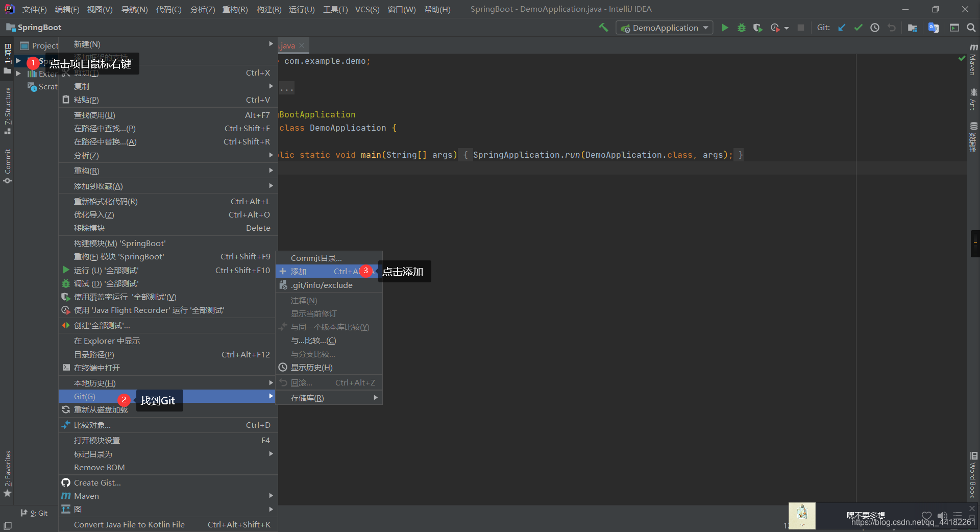Toggle the Structure tool window
This screenshot has width=980, height=532.
click(x=8, y=110)
